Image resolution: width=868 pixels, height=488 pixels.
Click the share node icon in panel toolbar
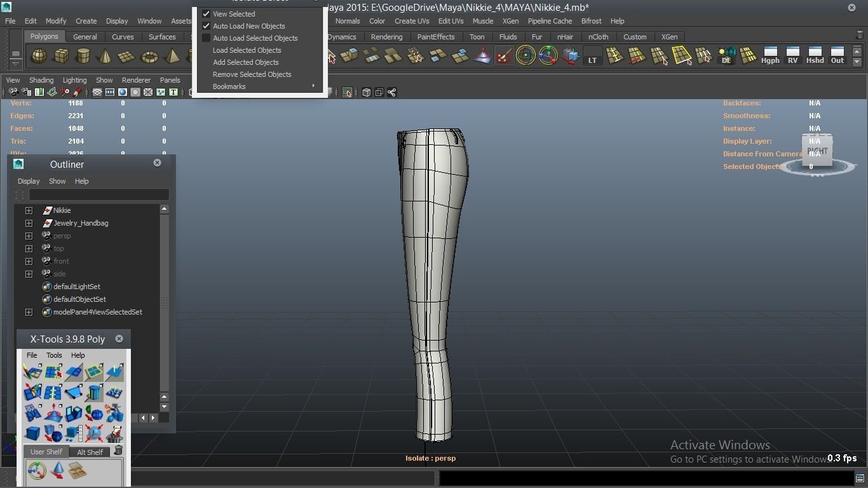[x=392, y=93]
